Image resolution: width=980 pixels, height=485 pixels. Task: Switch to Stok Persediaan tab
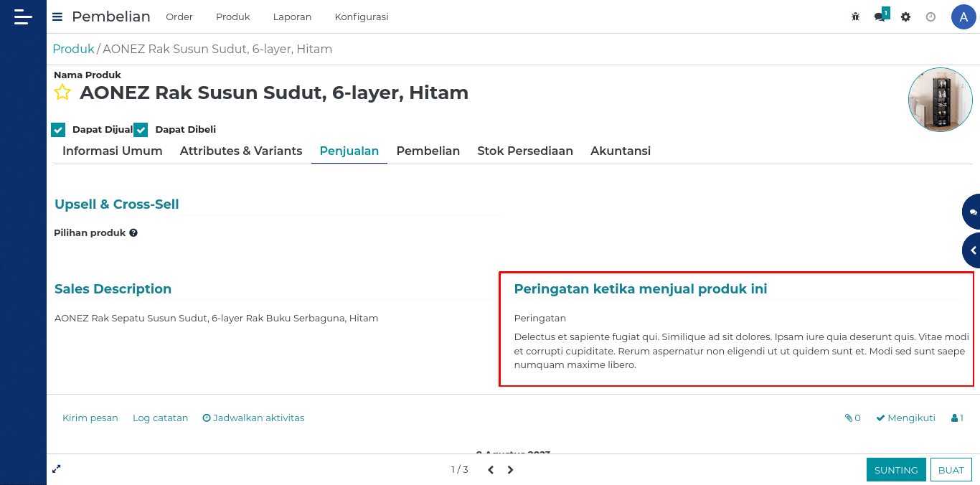pyautogui.click(x=525, y=151)
